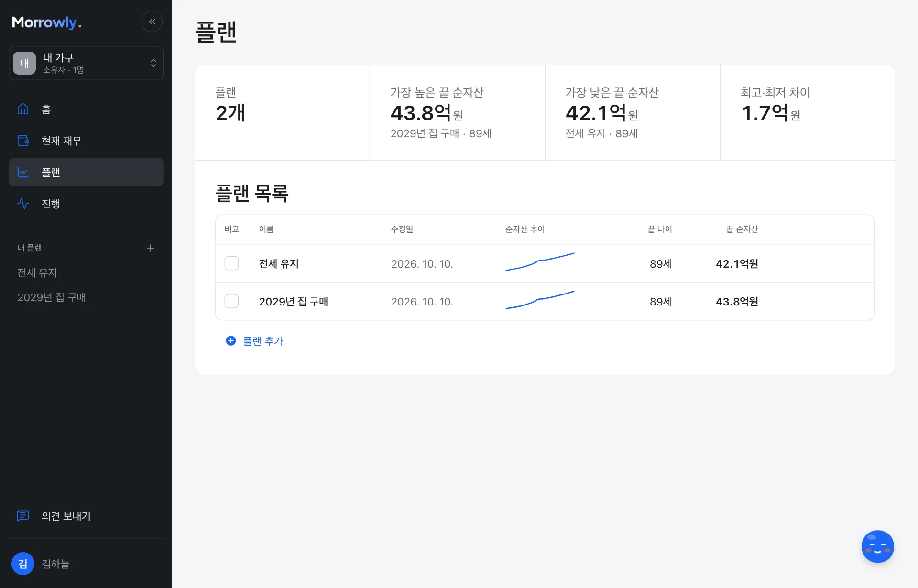Click the 플랜 chart icon in sidebar
This screenshot has height=588, width=918.
click(x=23, y=172)
